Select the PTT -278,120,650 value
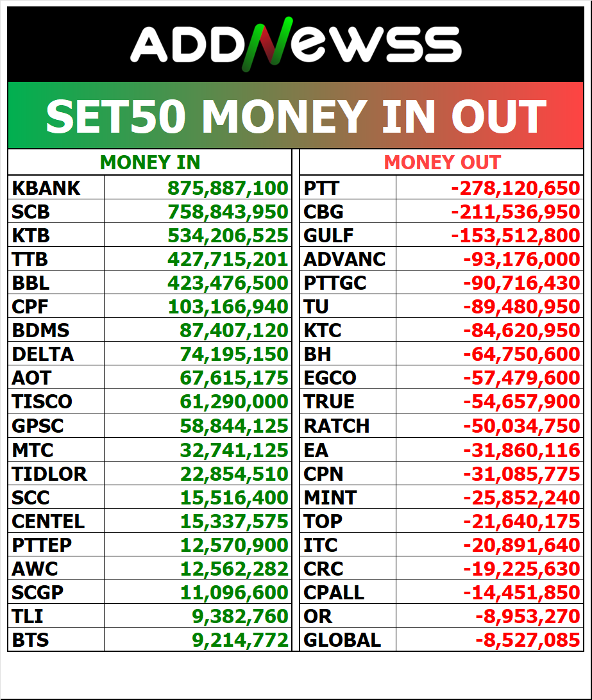Image resolution: width=592 pixels, height=700 pixels. tap(515, 188)
